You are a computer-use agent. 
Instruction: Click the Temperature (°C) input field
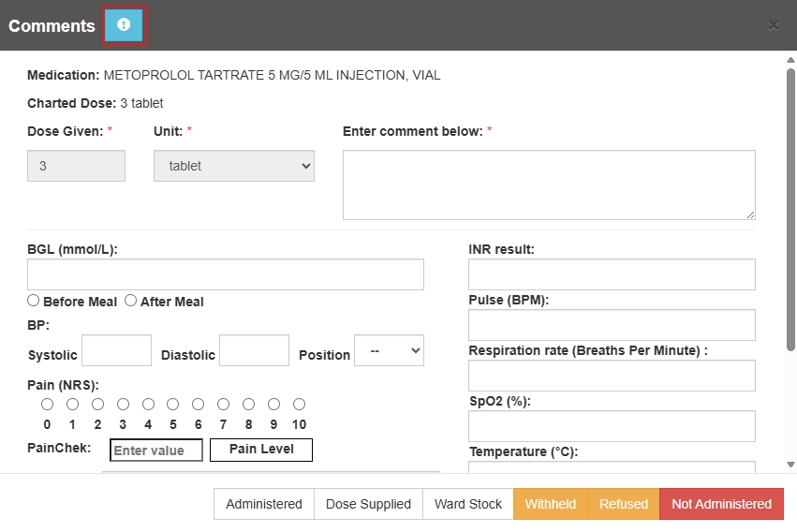(612, 467)
